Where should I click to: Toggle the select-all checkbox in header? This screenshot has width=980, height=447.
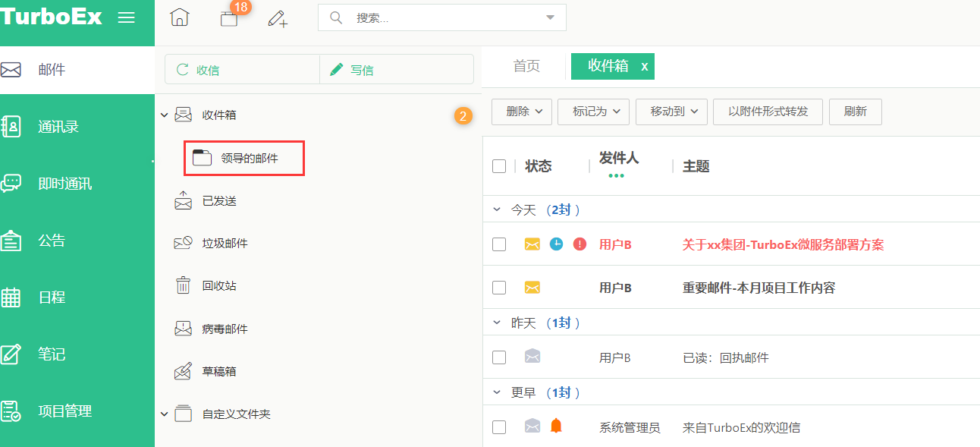(x=499, y=166)
